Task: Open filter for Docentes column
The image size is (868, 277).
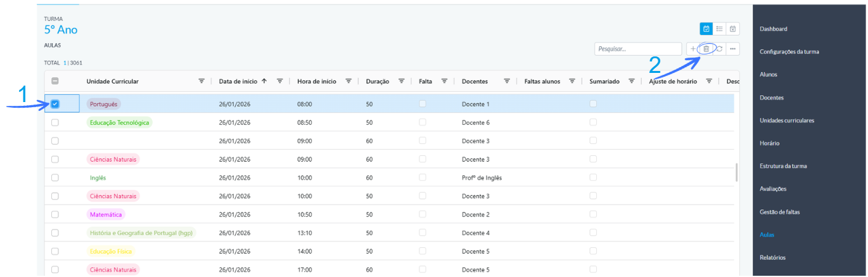Action: pos(507,81)
